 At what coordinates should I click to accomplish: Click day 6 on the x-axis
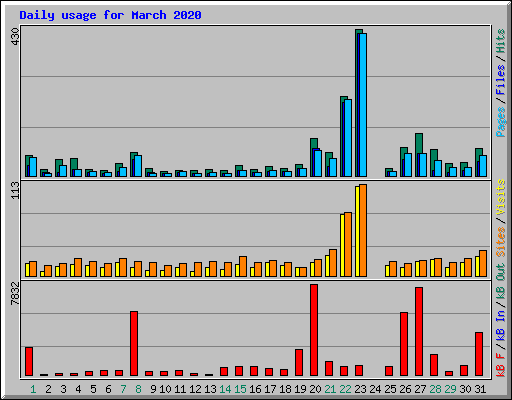click(108, 389)
